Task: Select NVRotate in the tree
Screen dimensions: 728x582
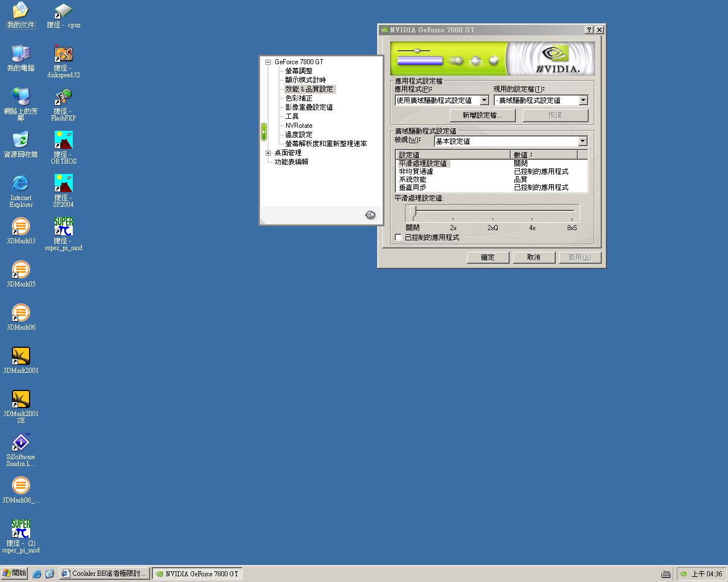Action: (x=299, y=126)
